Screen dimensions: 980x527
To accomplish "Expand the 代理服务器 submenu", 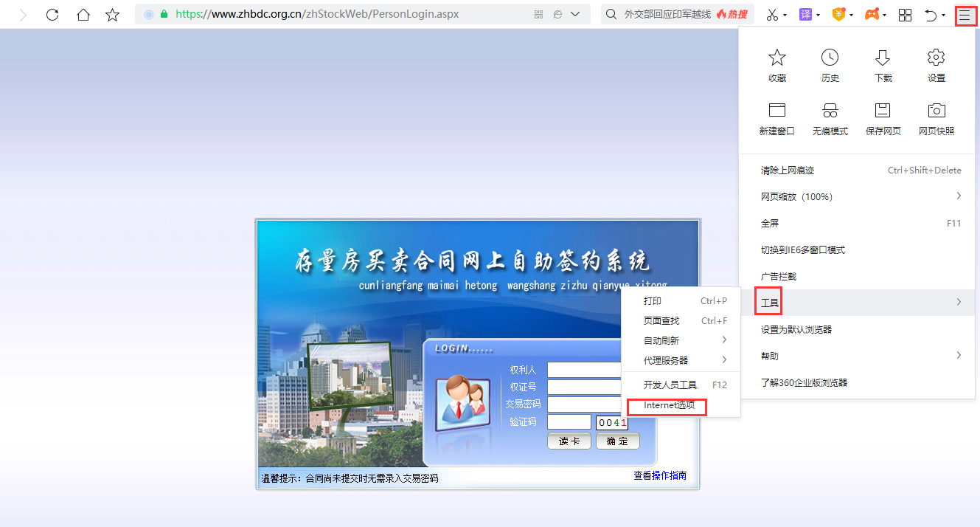I will coord(724,360).
